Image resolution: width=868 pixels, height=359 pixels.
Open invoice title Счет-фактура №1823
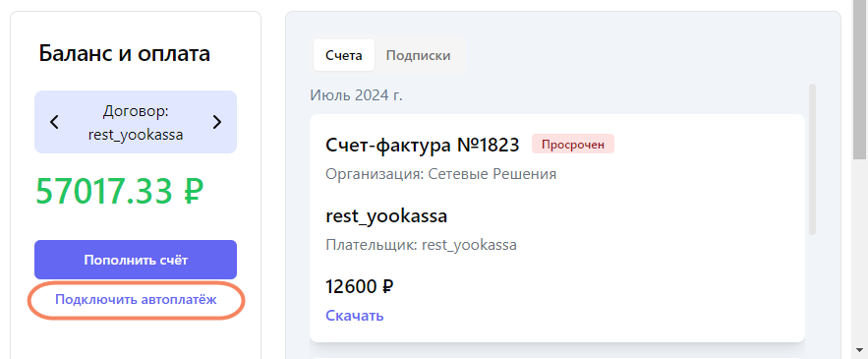click(x=423, y=146)
